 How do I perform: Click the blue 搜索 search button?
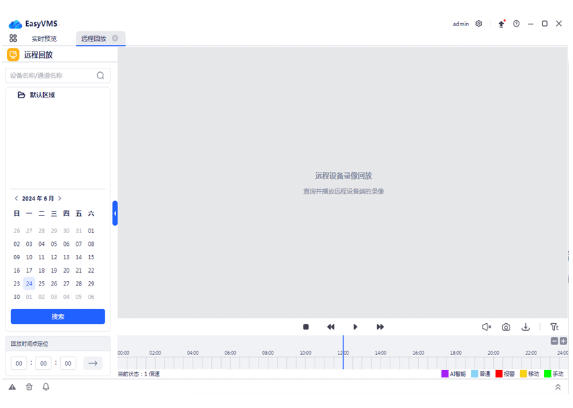pos(58,316)
